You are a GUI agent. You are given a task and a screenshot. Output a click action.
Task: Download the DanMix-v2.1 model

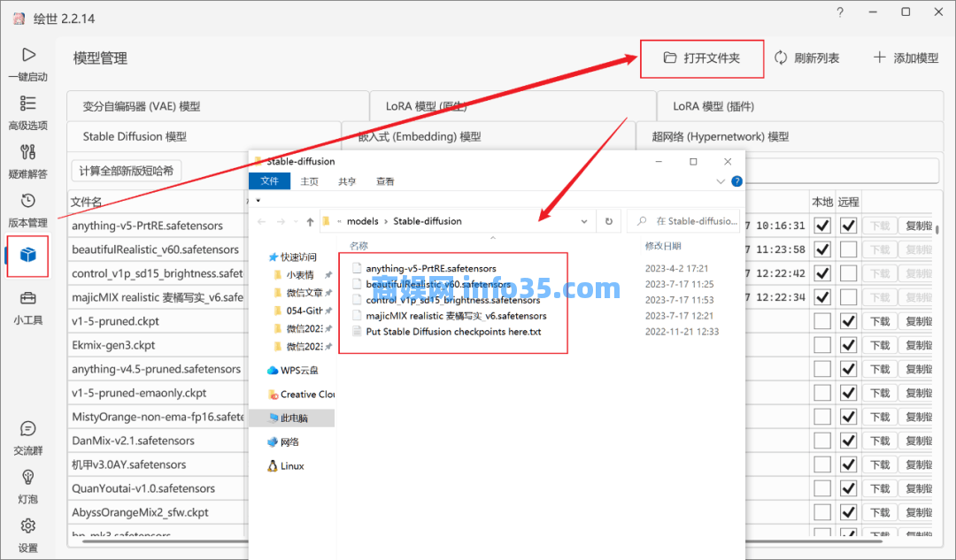coord(880,441)
